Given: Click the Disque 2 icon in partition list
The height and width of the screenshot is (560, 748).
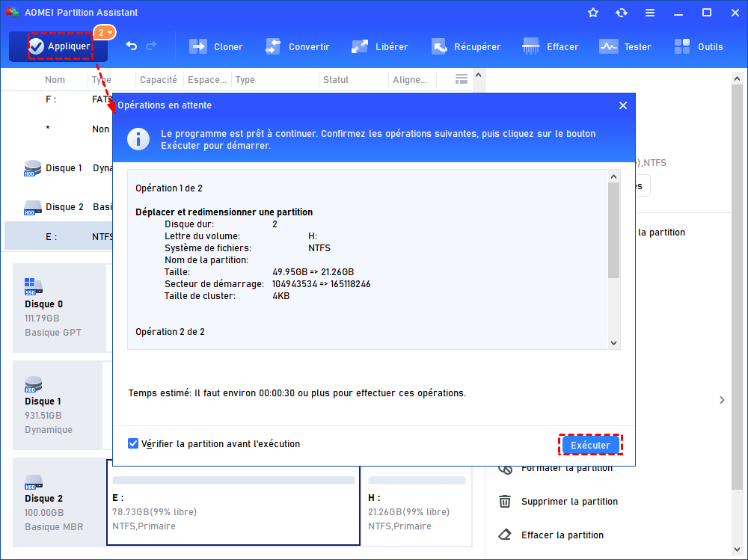Looking at the screenshot, I should click(32, 208).
